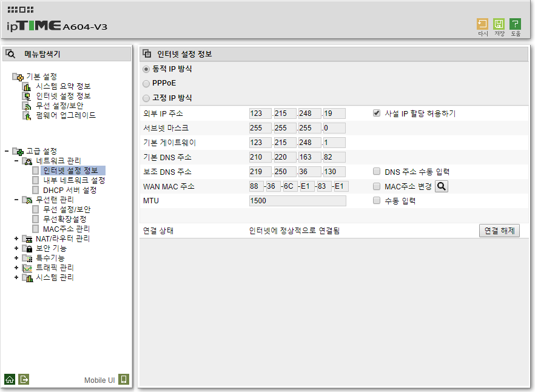Open the 도움 help icon
The width and height of the screenshot is (538, 392).
[x=516, y=24]
